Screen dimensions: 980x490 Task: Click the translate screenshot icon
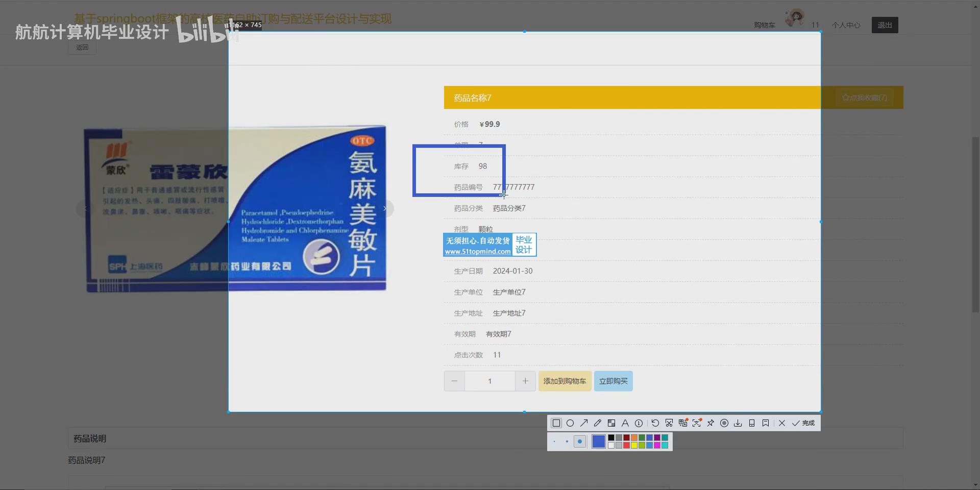pyautogui.click(x=683, y=423)
